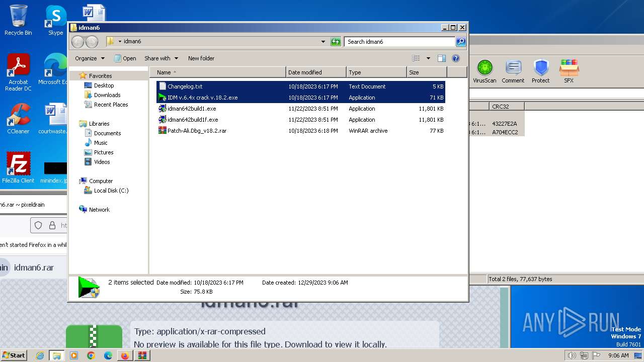
Task: Sort by the Date modified column
Action: [x=316, y=72]
